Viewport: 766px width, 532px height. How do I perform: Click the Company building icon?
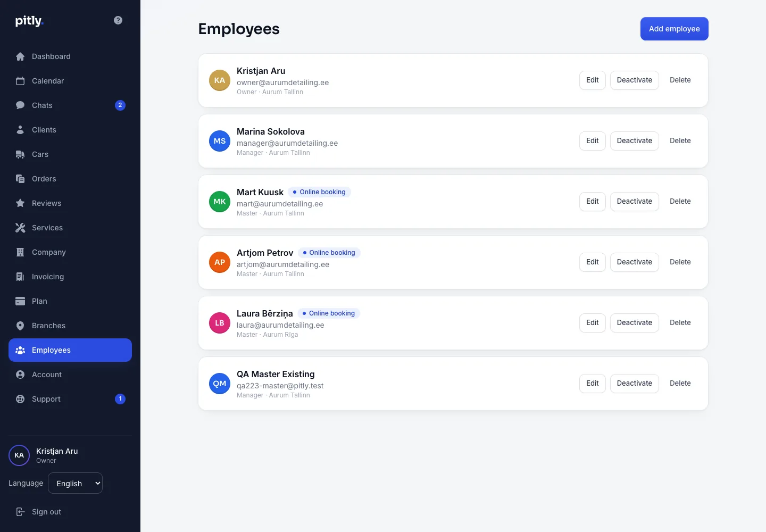pos(20,252)
